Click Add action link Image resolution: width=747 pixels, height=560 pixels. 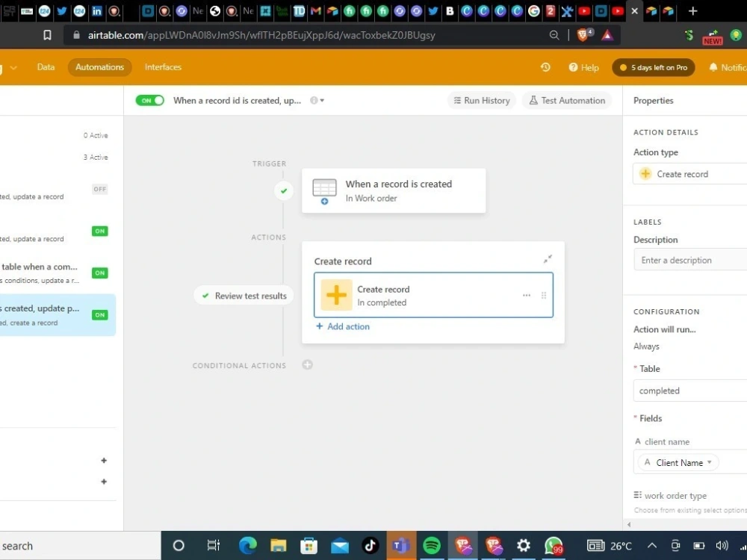click(343, 326)
